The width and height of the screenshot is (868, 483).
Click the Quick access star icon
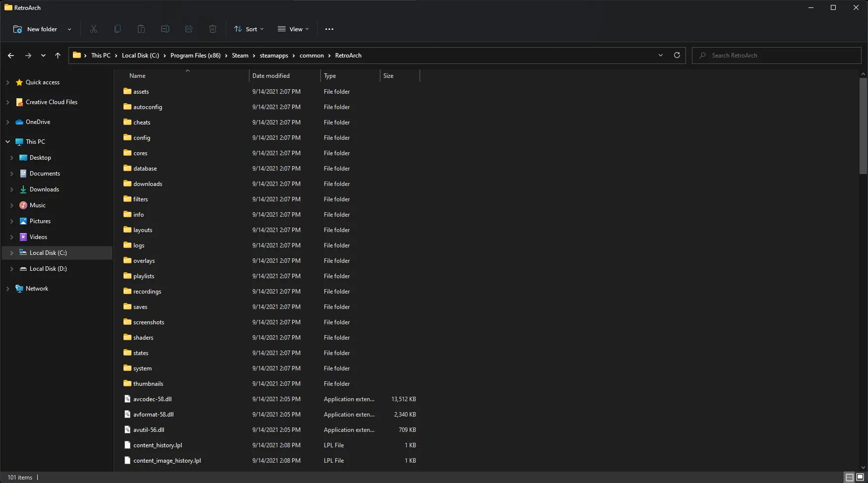(x=19, y=82)
